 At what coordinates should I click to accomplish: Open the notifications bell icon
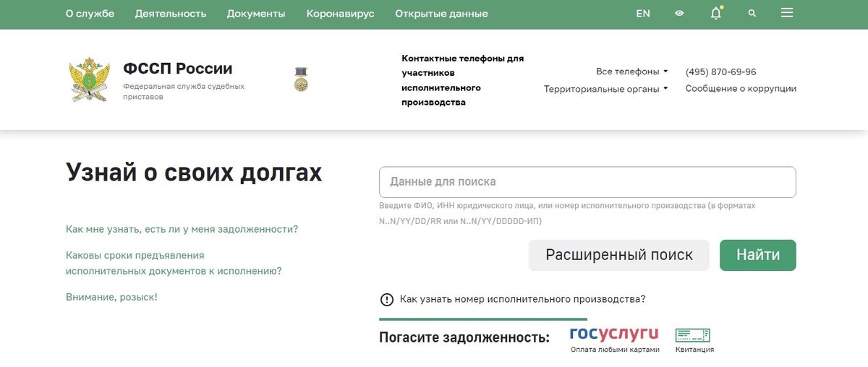coord(715,13)
